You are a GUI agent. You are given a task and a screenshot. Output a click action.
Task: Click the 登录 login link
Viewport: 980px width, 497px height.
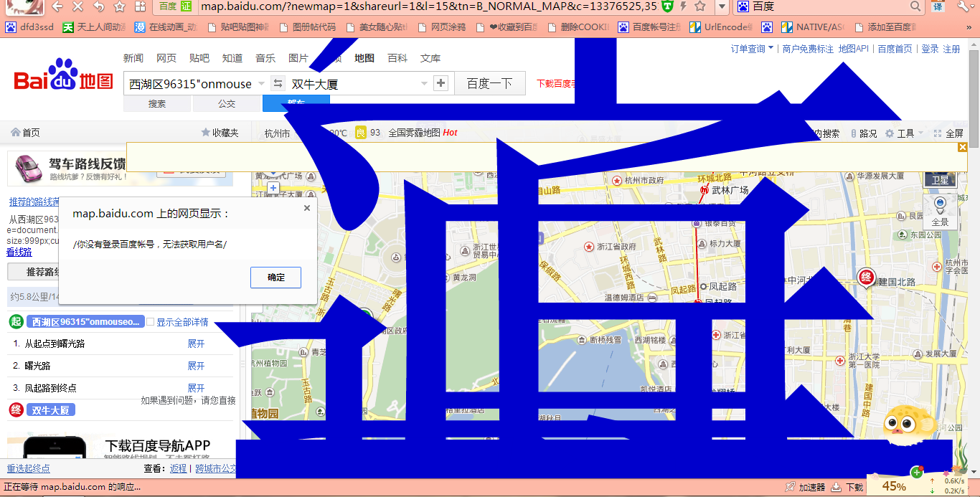click(x=930, y=49)
